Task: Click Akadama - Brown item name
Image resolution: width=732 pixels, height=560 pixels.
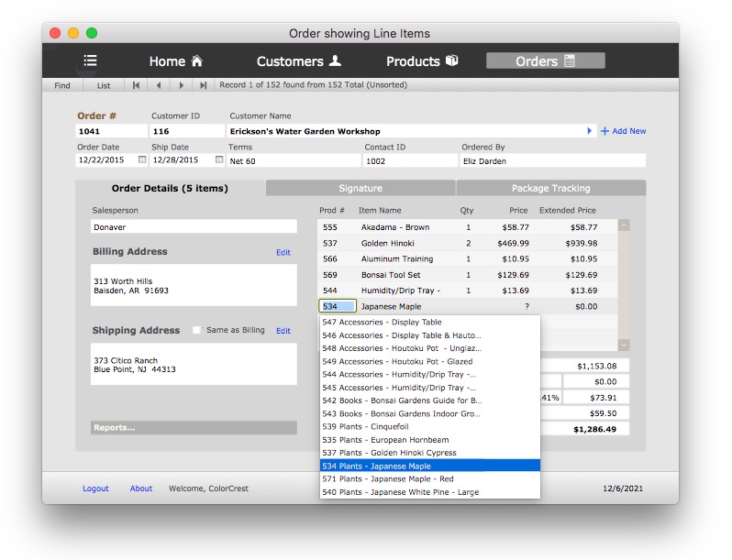Action: coord(395,227)
